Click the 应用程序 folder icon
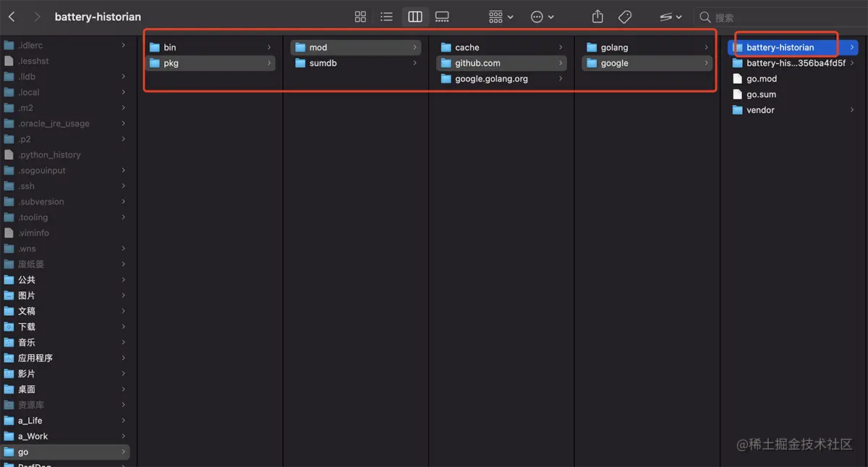Viewport: 868px width, 467px height. click(9, 358)
